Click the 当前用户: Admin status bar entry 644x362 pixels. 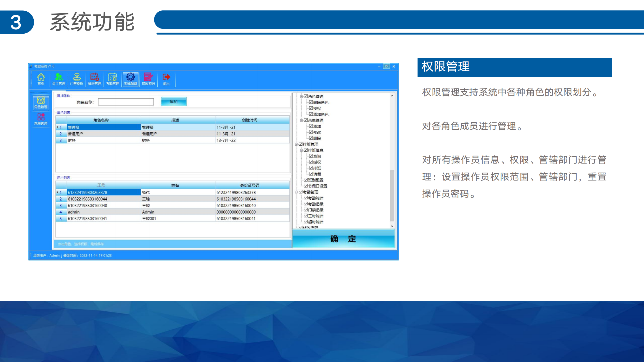coord(46,255)
